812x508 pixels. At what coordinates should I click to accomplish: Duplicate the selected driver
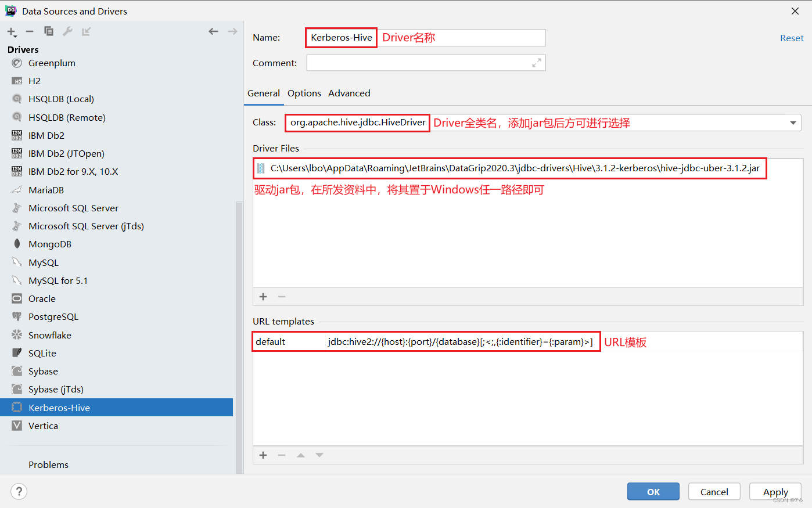click(x=49, y=31)
